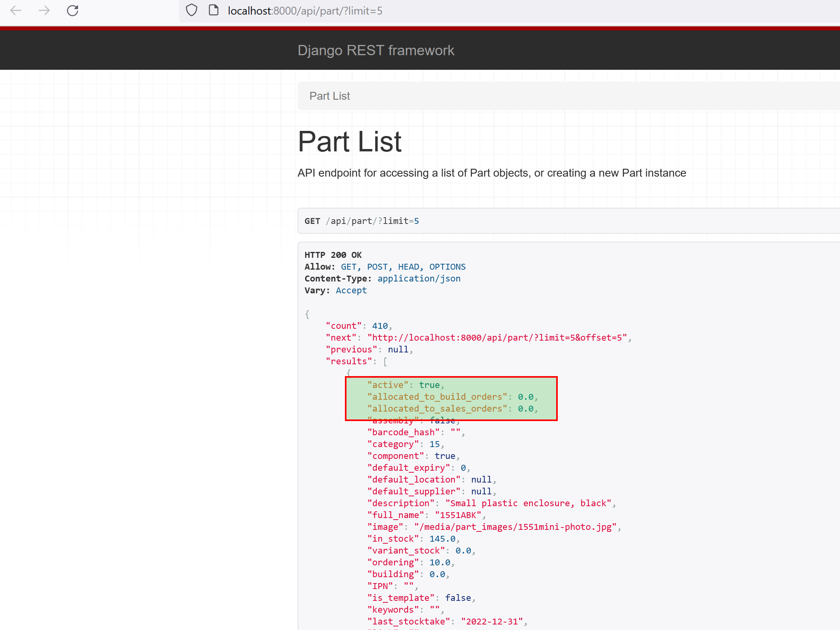Click the Django REST framework header link
The image size is (840, 630).
point(376,50)
